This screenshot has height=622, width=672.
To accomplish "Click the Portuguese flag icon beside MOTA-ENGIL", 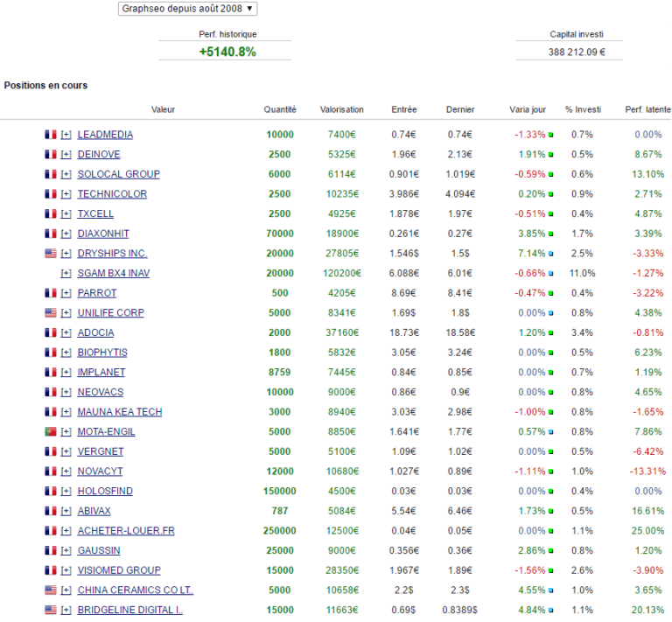I will 51,432.
